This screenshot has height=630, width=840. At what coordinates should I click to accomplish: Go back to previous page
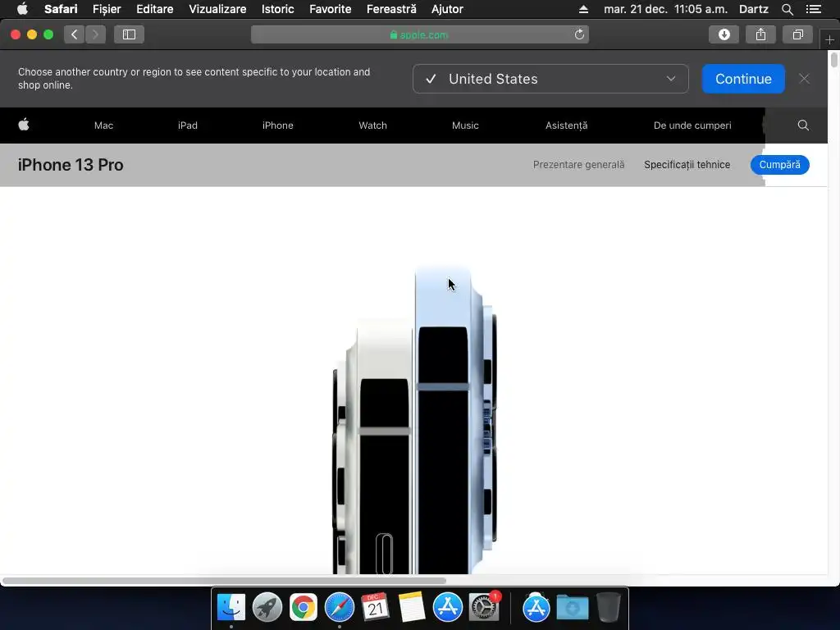tap(75, 34)
